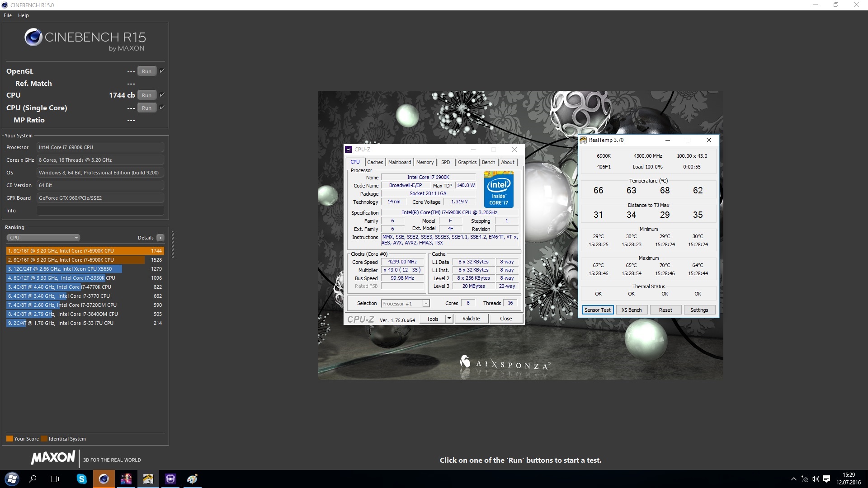
Task: Switch to CPU-Z Mainboard tab
Action: (400, 162)
